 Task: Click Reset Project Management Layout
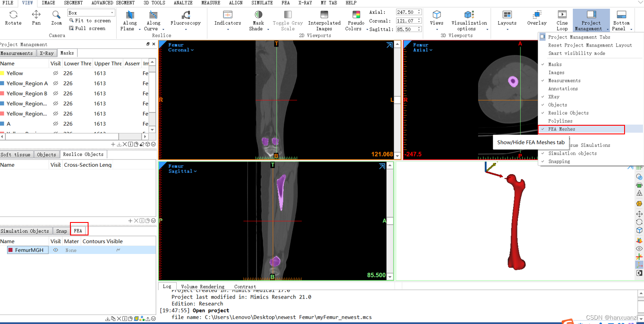click(590, 45)
